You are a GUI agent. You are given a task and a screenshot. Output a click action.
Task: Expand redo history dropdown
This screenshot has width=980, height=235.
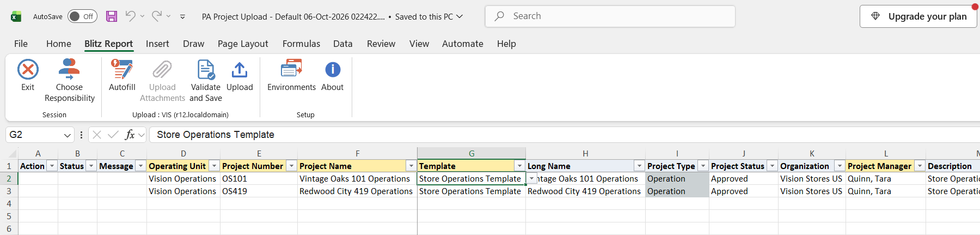coord(168,16)
